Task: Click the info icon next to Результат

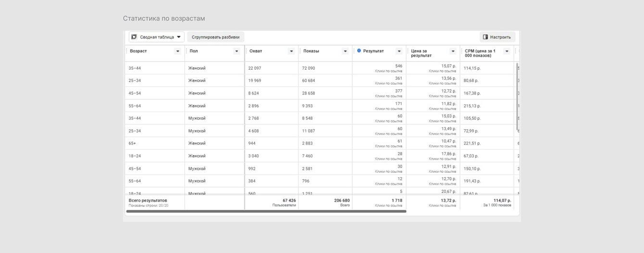Action: pyautogui.click(x=359, y=50)
